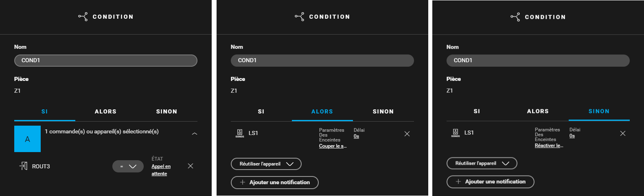Viewport: 644px width, 196px height.
Task: Delete LS1 action in the ALORS panel
Action: (407, 134)
